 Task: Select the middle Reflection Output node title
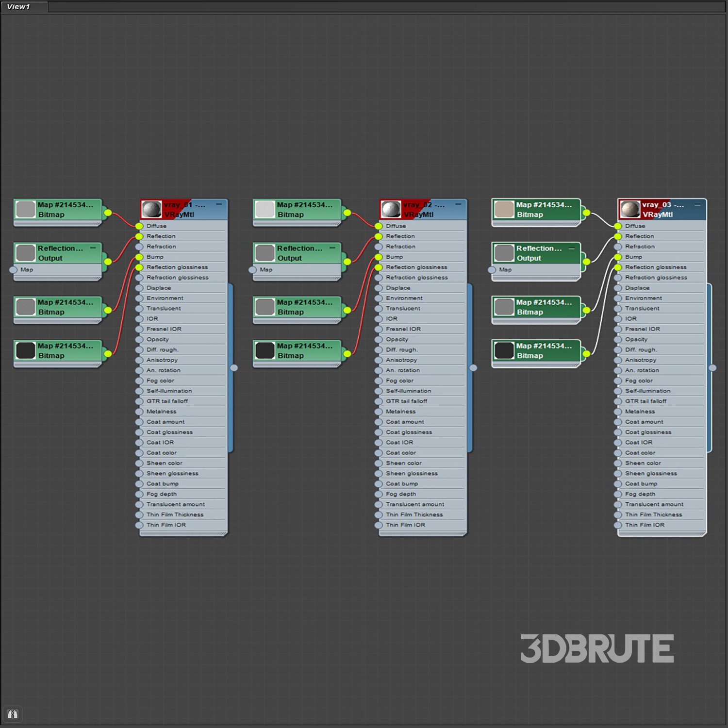point(299,253)
